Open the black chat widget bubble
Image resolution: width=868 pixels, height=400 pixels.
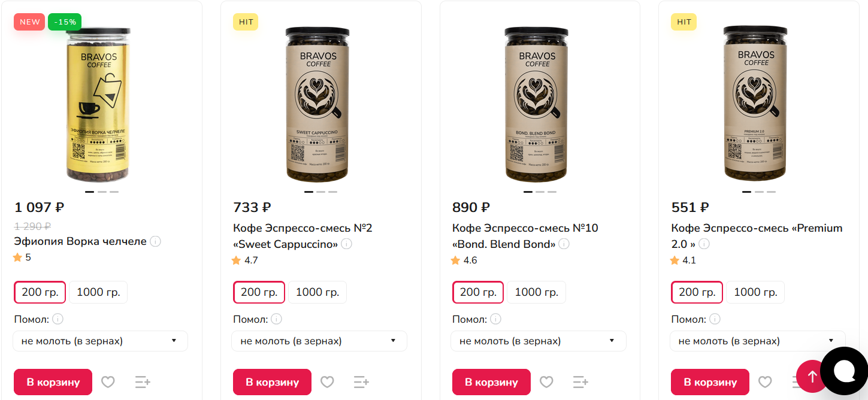coord(845,371)
